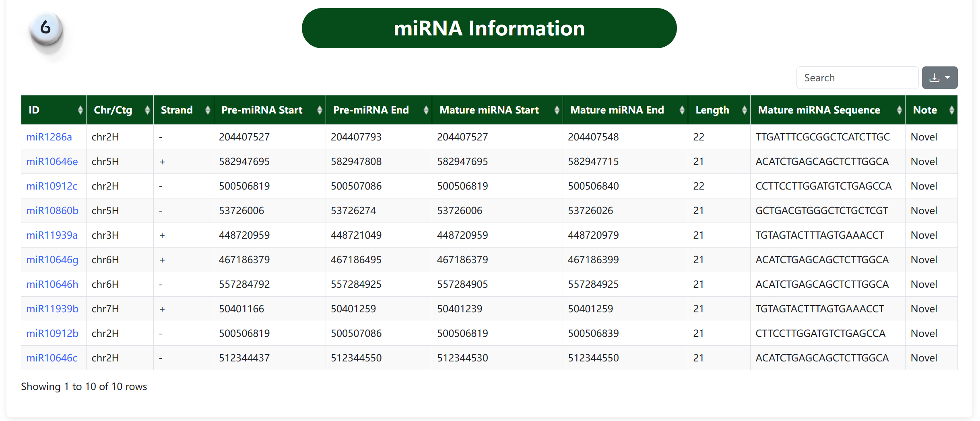Click Pre-miRNA Start sort icon

coord(320,110)
